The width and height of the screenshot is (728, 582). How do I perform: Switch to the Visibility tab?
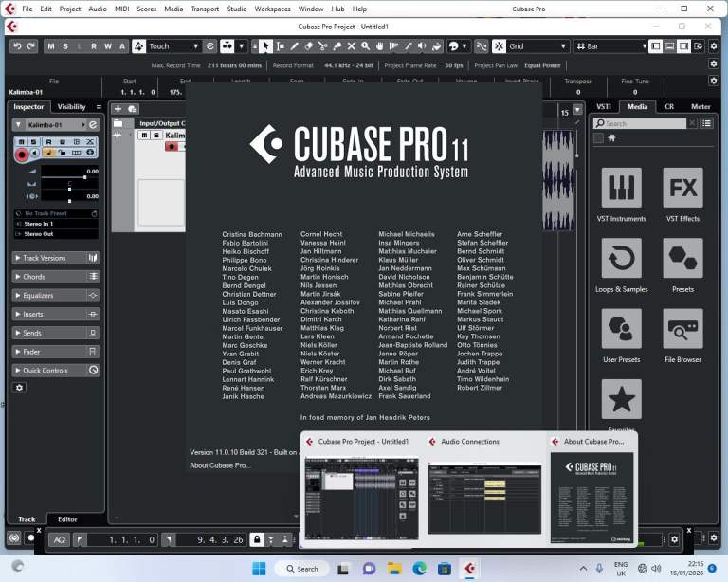coord(71,107)
